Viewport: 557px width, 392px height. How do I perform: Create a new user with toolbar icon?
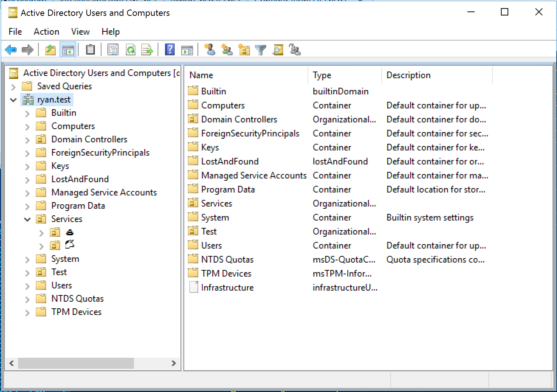coord(210,49)
